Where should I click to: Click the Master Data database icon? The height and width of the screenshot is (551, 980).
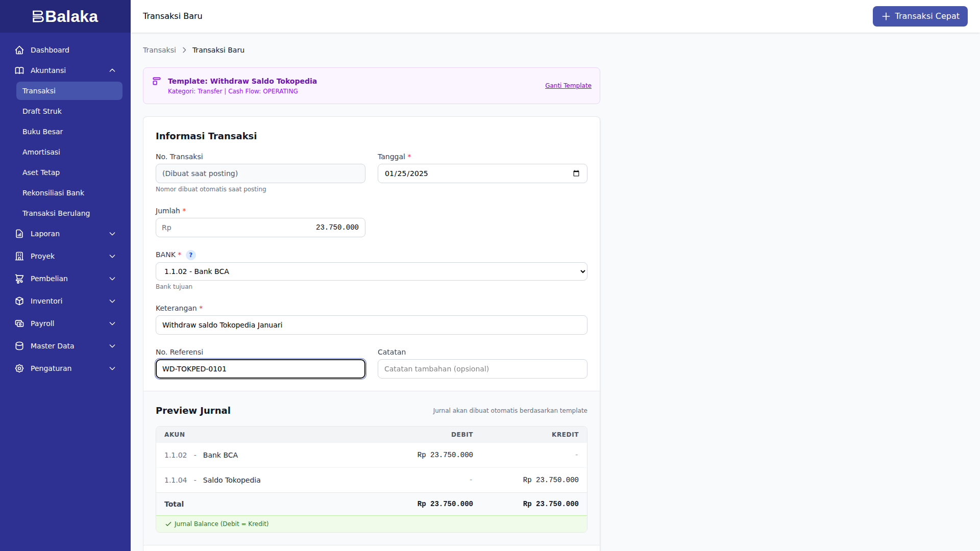click(x=19, y=346)
